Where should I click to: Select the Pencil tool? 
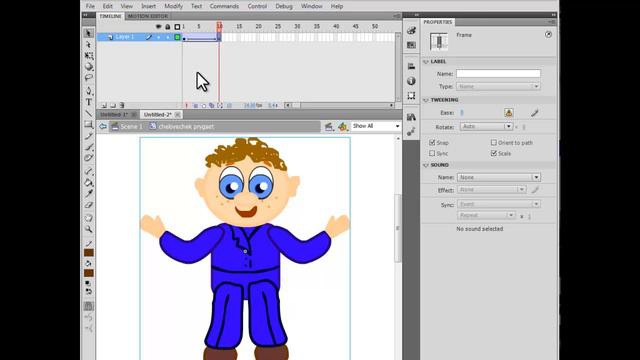click(x=89, y=136)
